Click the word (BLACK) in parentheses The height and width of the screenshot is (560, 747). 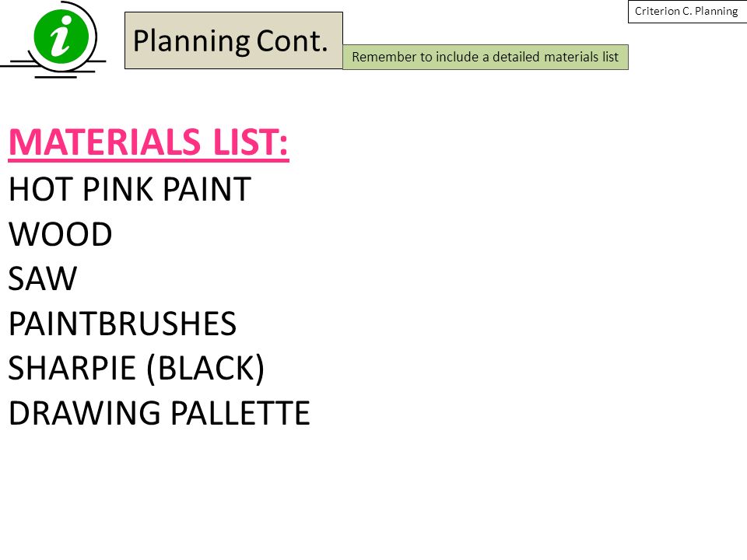(205, 369)
